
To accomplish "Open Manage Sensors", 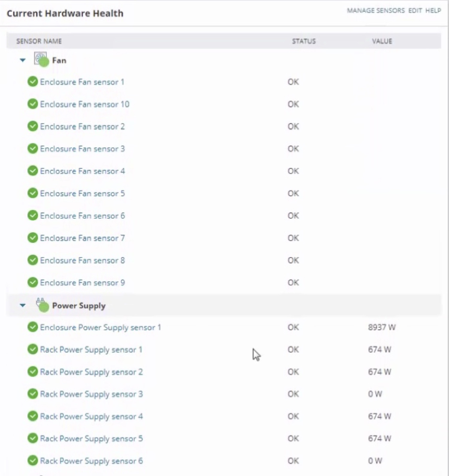I will click(375, 11).
